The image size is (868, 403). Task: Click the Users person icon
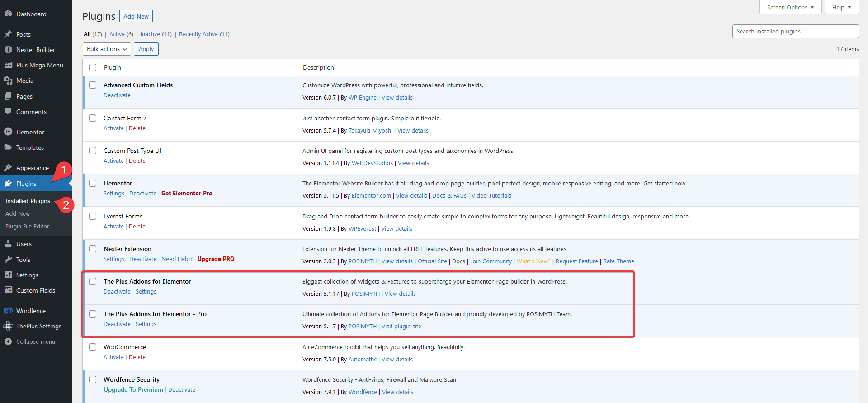pos(8,244)
